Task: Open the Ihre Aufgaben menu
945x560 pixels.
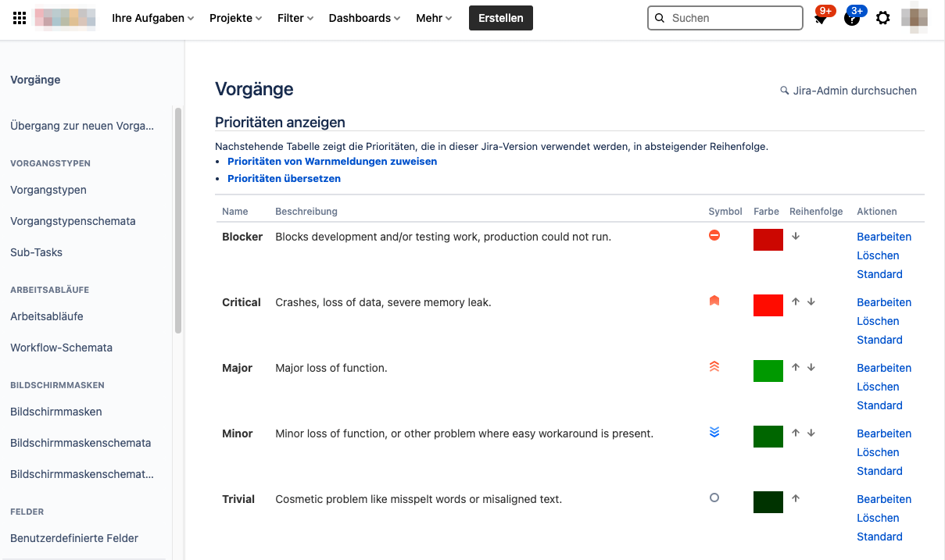Action: [x=152, y=17]
